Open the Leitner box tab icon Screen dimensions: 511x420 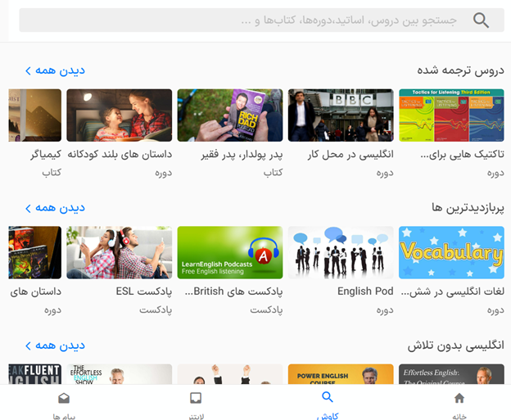point(196,398)
